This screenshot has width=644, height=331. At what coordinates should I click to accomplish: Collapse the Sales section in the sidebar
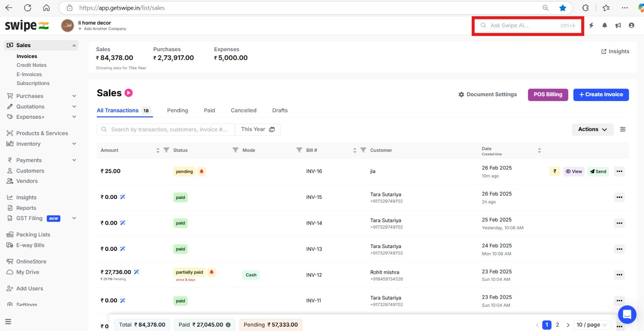click(x=74, y=46)
